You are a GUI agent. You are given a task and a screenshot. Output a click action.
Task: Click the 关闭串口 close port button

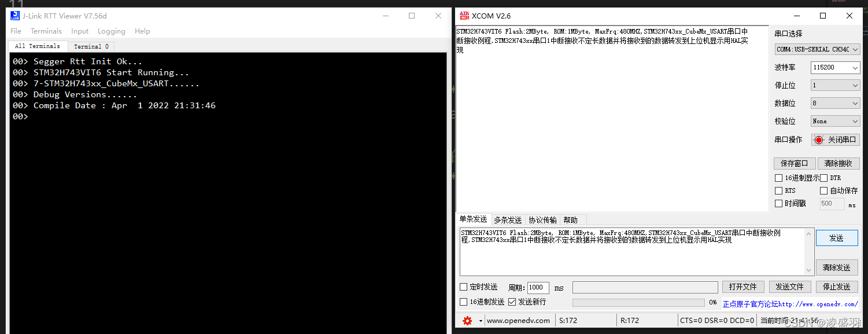[836, 140]
